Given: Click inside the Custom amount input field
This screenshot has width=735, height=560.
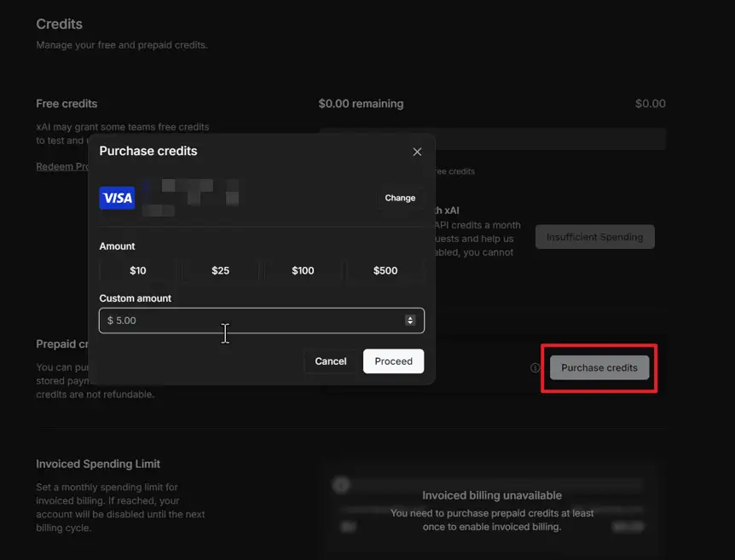Looking at the screenshot, I should pos(239,320).
